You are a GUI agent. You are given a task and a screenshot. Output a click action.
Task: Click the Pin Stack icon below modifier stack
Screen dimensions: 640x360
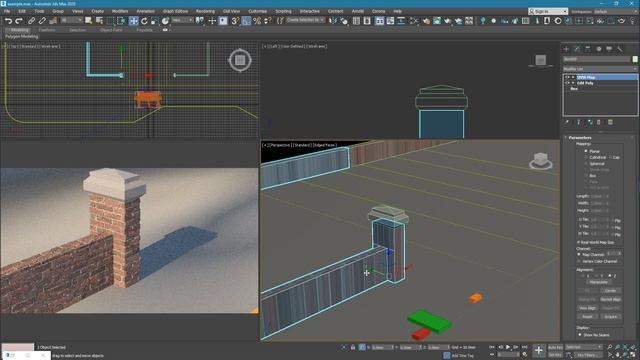point(567,122)
